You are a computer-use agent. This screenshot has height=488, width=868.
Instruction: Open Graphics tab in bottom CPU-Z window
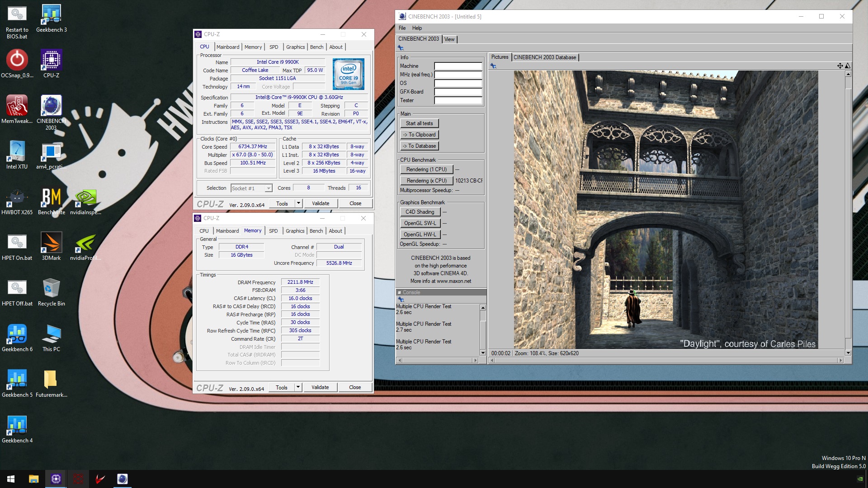[x=295, y=231]
